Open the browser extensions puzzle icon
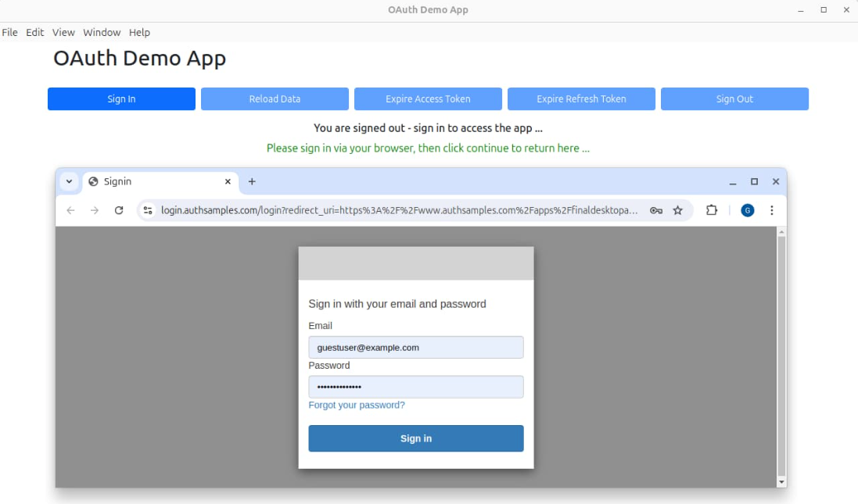Screen dimensions: 858x504 click(712, 210)
